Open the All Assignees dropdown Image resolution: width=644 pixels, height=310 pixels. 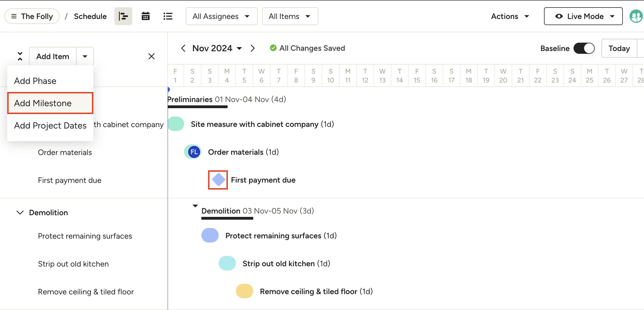pos(221,16)
